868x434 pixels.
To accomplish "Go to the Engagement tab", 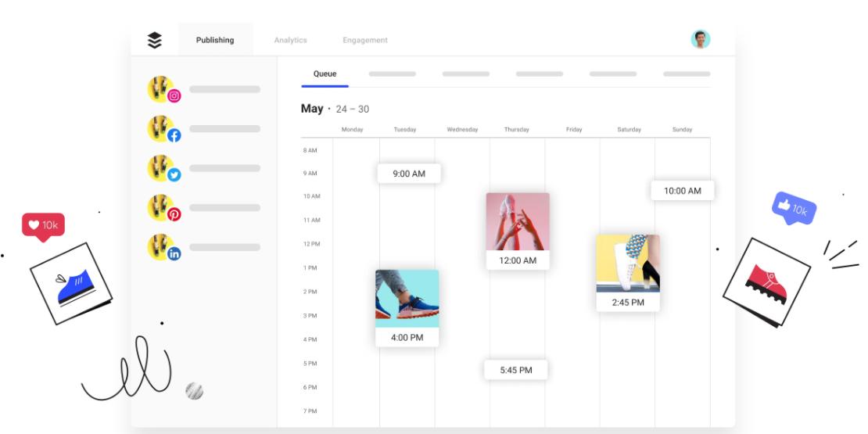I will [x=365, y=40].
